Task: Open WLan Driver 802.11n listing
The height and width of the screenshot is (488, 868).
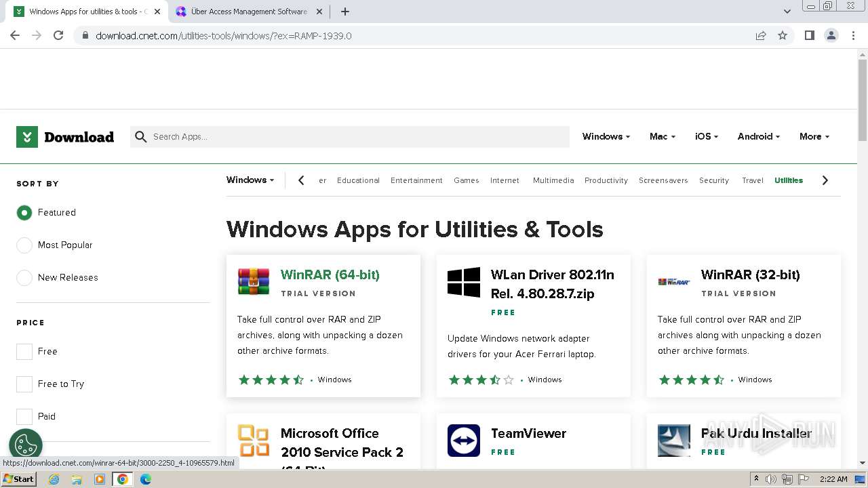Action: coord(553,284)
